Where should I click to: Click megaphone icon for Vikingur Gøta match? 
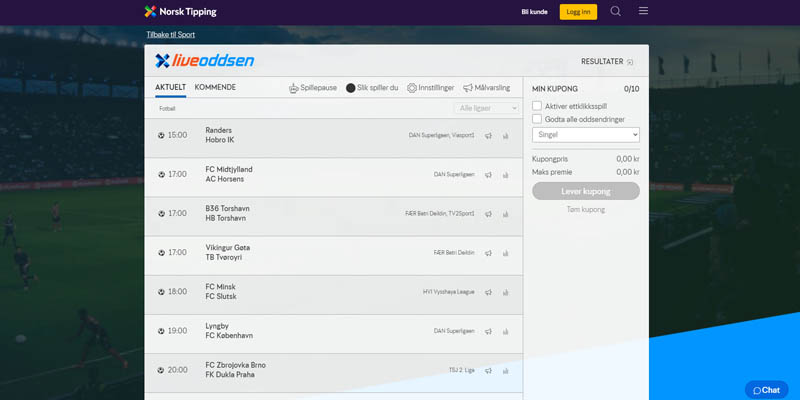(488, 253)
